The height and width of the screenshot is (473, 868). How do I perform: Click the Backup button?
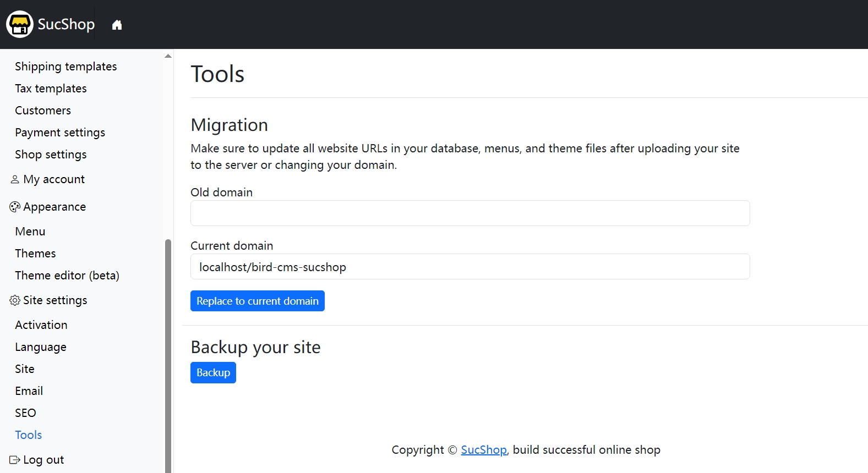click(213, 373)
